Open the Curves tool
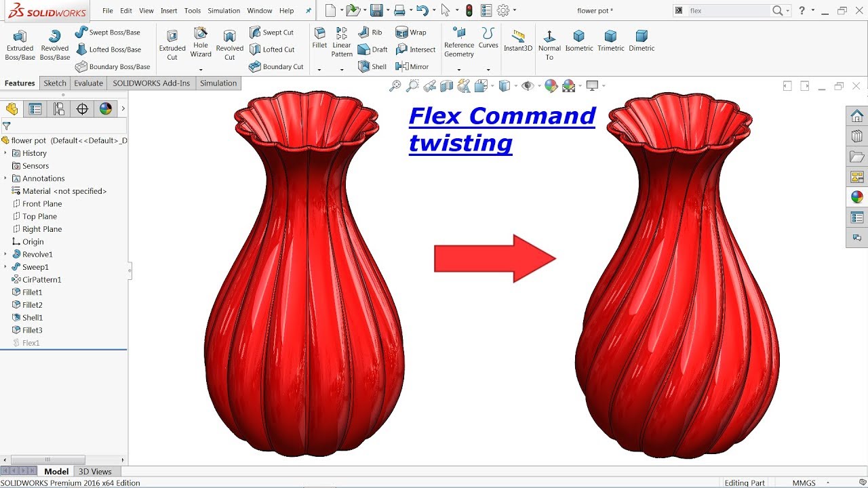This screenshot has width=868, height=488. coord(488,39)
